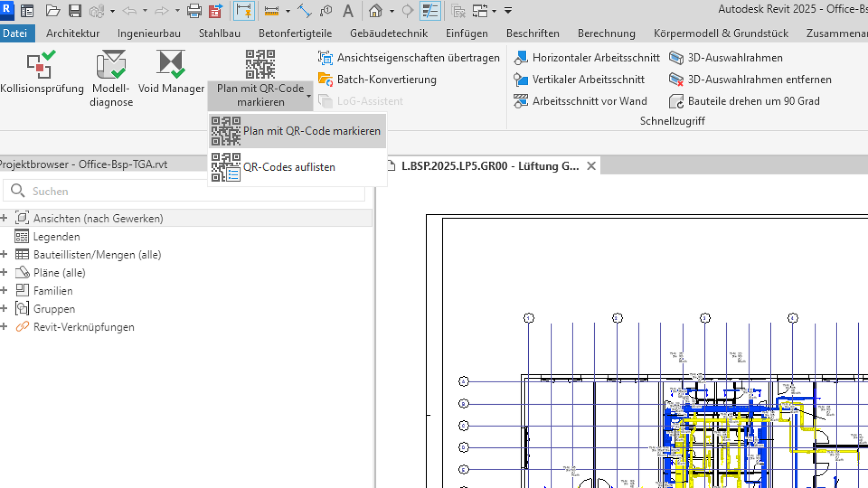The image size is (868, 488).
Task: Switch to the Einfügen ribbon tab
Action: pyautogui.click(x=467, y=33)
